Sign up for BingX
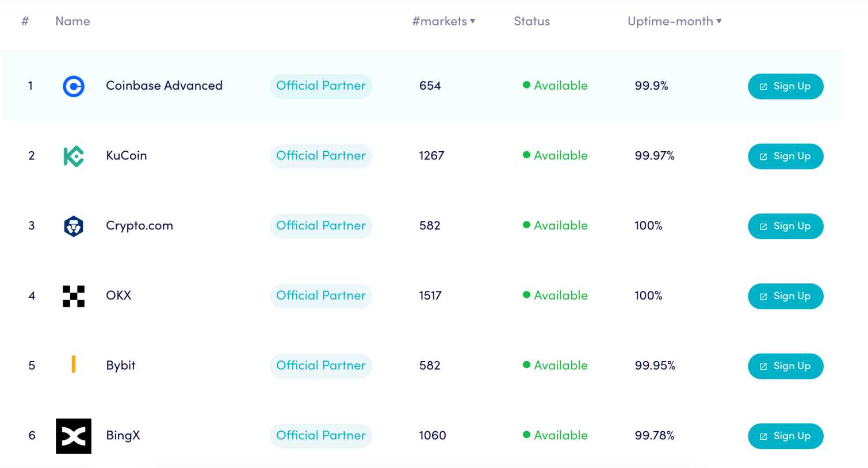 point(786,436)
